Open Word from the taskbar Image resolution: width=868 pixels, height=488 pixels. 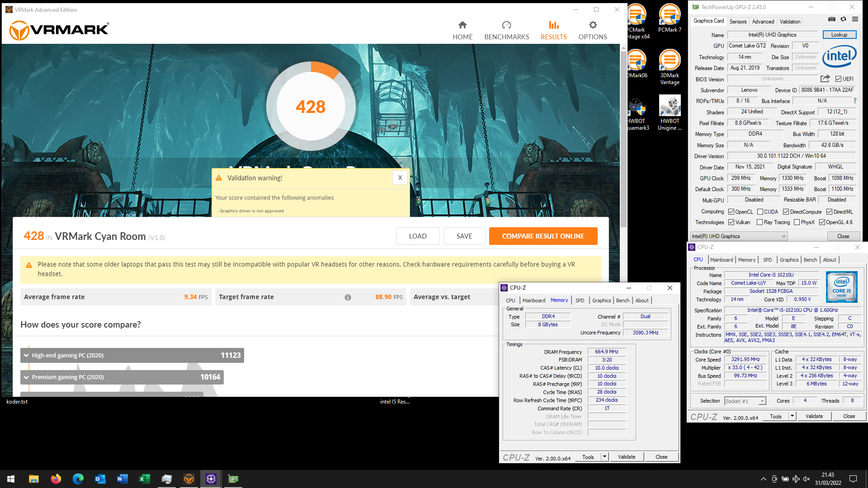(x=123, y=479)
